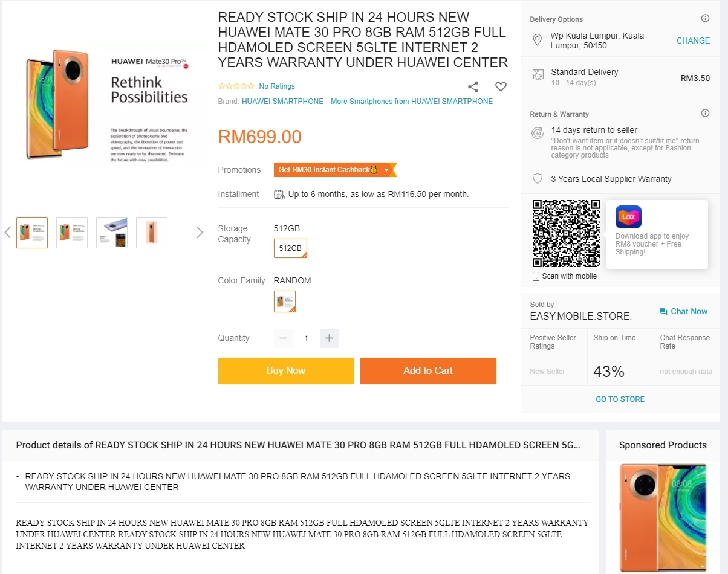
Task: Click the share icon
Action: coord(473,87)
